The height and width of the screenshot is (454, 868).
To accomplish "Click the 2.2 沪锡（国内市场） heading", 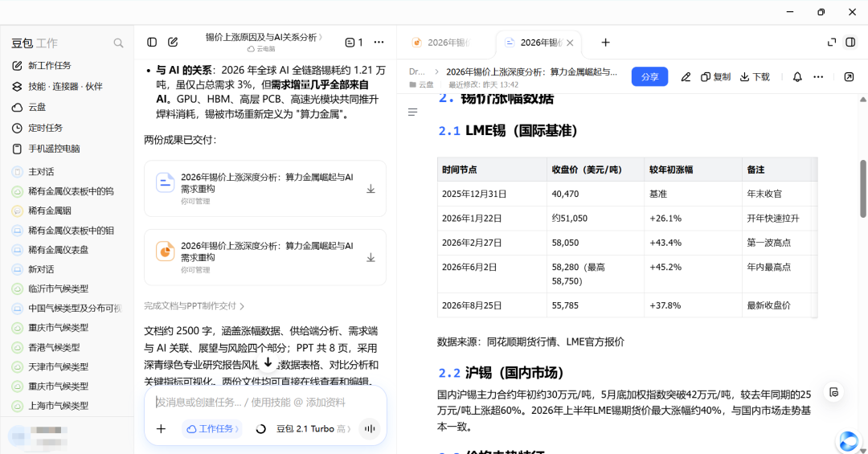I will (x=501, y=373).
